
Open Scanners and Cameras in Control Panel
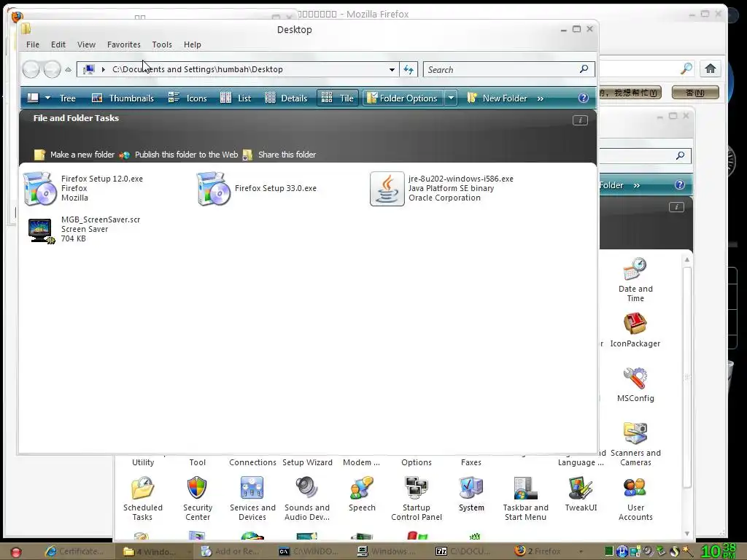635,444
